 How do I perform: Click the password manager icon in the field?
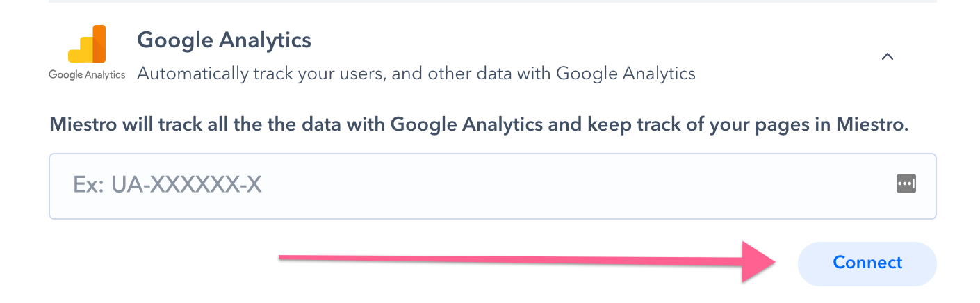(906, 184)
